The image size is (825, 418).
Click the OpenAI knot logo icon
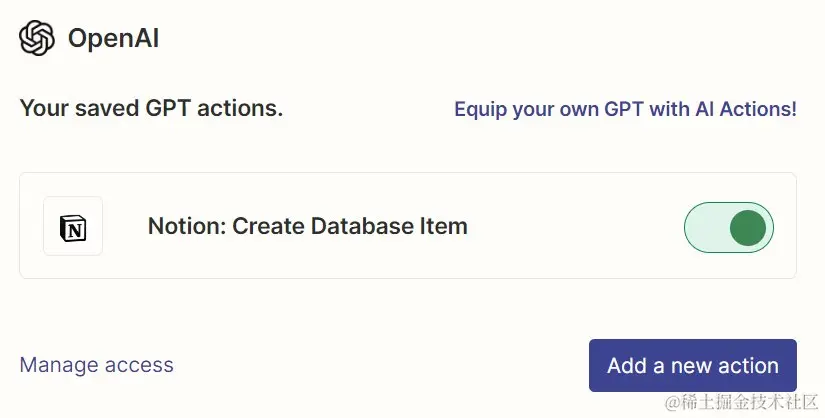click(37, 38)
